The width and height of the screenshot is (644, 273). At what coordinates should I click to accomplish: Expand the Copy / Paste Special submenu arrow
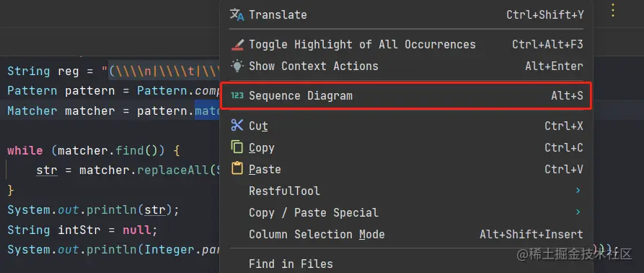(x=578, y=212)
